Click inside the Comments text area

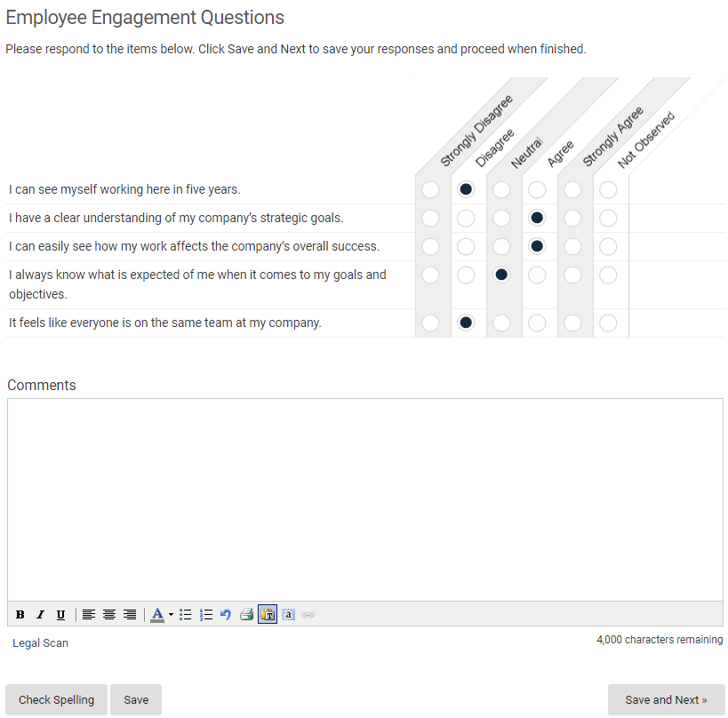[365, 499]
